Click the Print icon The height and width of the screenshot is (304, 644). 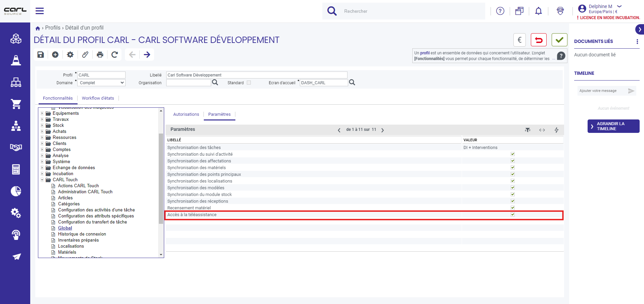coord(100,55)
